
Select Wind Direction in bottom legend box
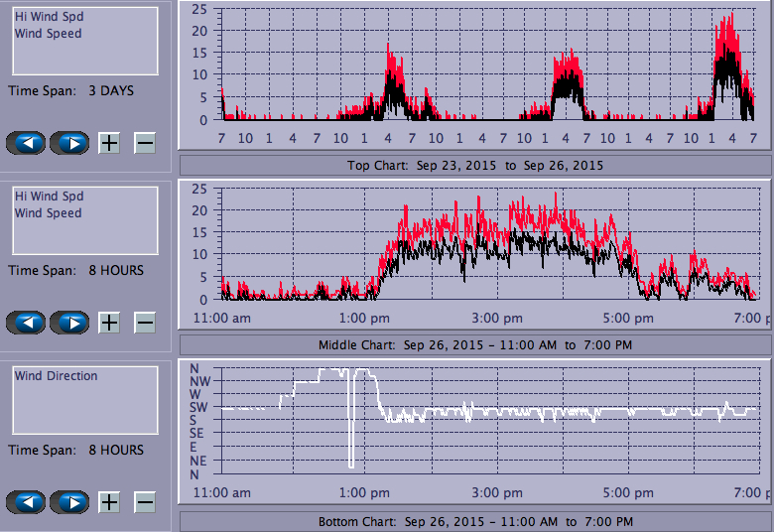point(56,376)
